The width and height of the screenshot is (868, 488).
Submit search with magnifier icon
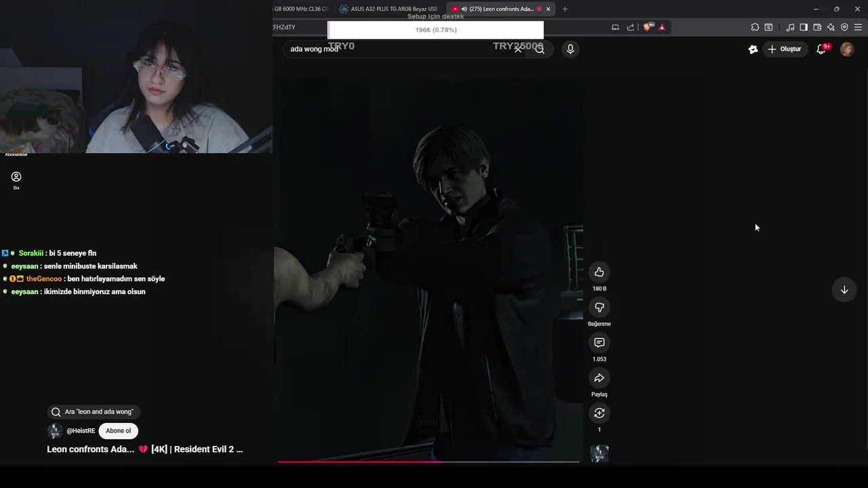tap(540, 49)
